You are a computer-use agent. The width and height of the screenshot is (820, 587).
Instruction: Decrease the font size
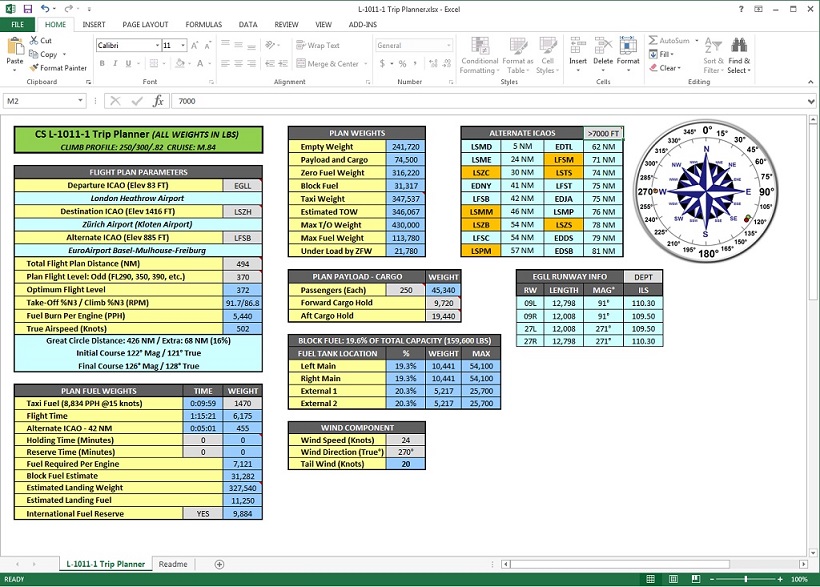(x=208, y=46)
